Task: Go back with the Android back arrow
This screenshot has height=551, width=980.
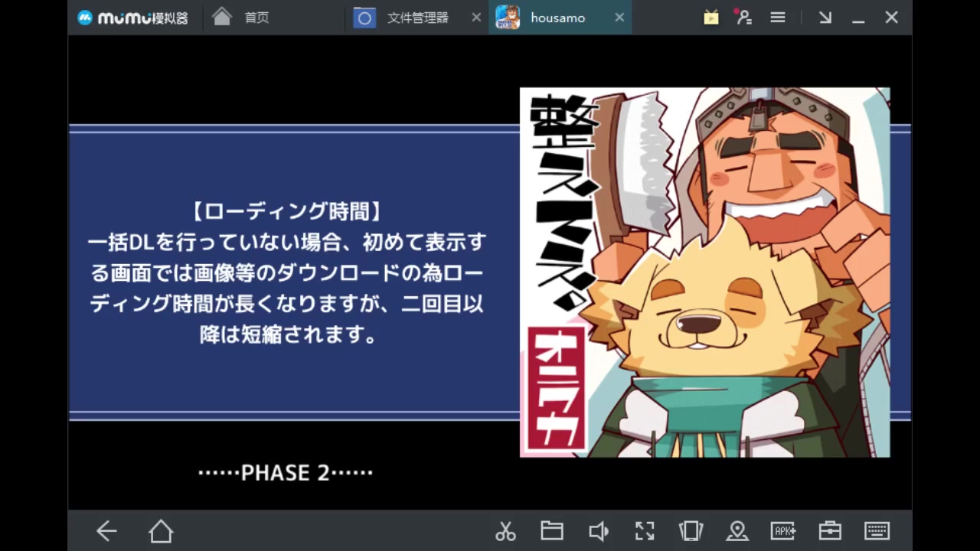Action: (x=106, y=530)
